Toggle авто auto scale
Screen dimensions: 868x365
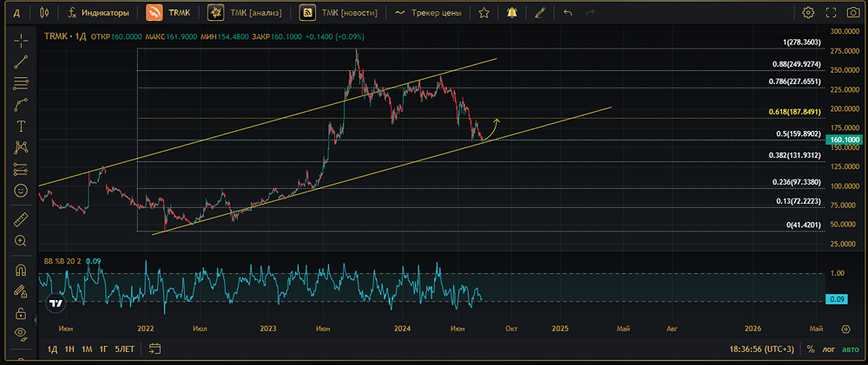click(851, 349)
